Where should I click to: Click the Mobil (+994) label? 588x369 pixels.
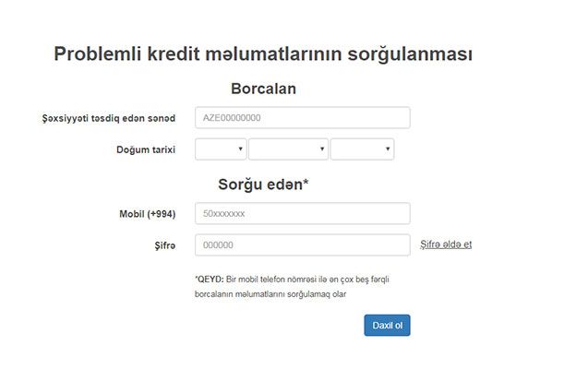point(147,214)
